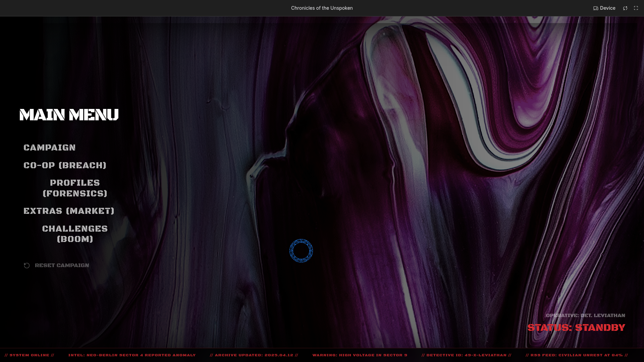
Task: Click the exit fullscreen icon
Action: tap(636, 8)
